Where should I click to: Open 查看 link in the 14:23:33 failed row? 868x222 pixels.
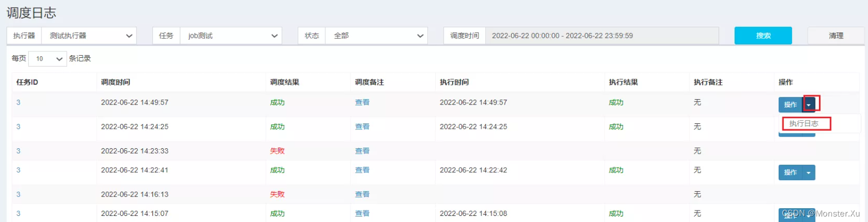[x=362, y=151]
